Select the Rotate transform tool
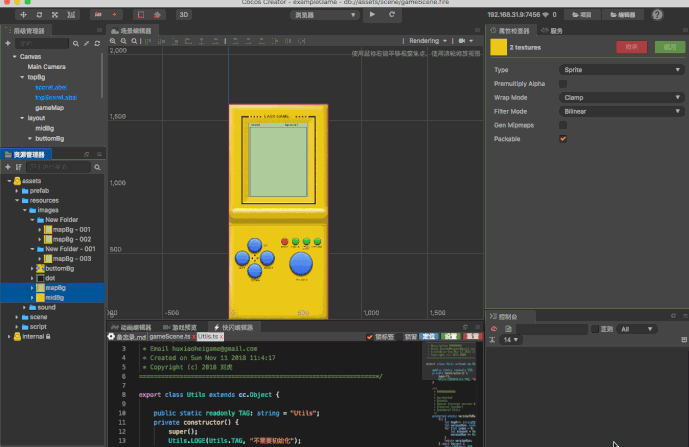Screen dimensions: 689x447 pos(39,15)
